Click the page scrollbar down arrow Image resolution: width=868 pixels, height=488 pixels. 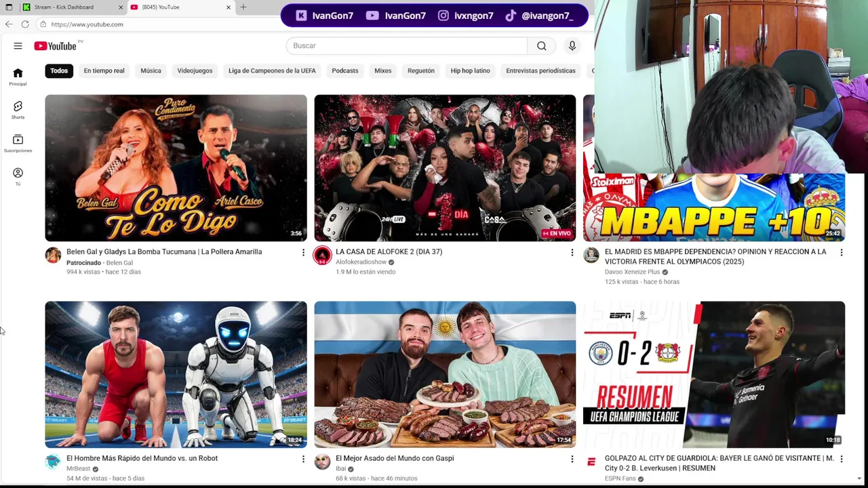pos(859,479)
